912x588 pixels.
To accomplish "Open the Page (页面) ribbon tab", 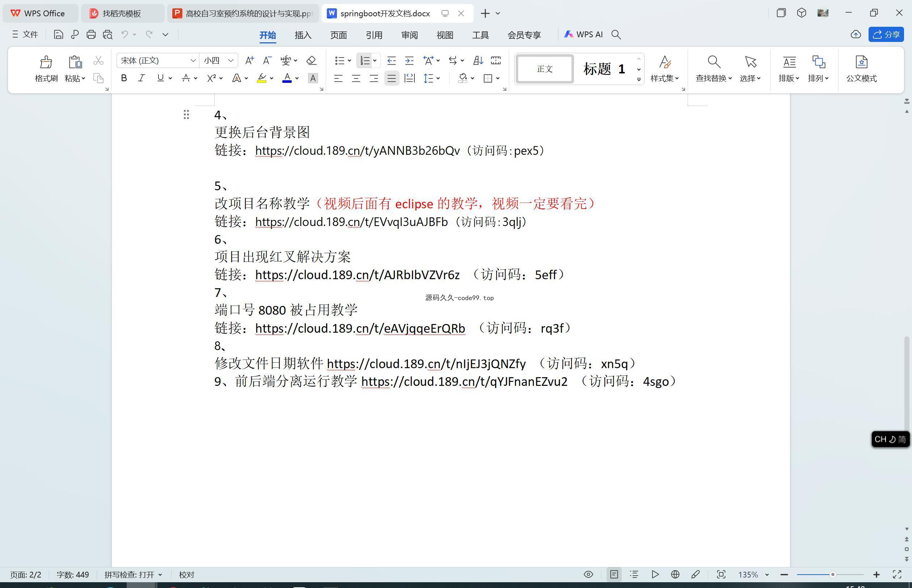I will click(x=338, y=35).
